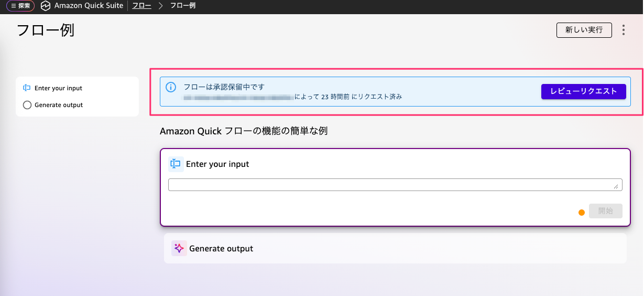Open the 探索 menu button

click(x=20, y=6)
